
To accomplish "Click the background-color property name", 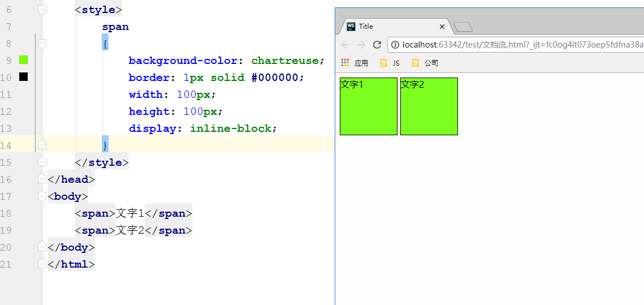I will pyautogui.click(x=183, y=61).
